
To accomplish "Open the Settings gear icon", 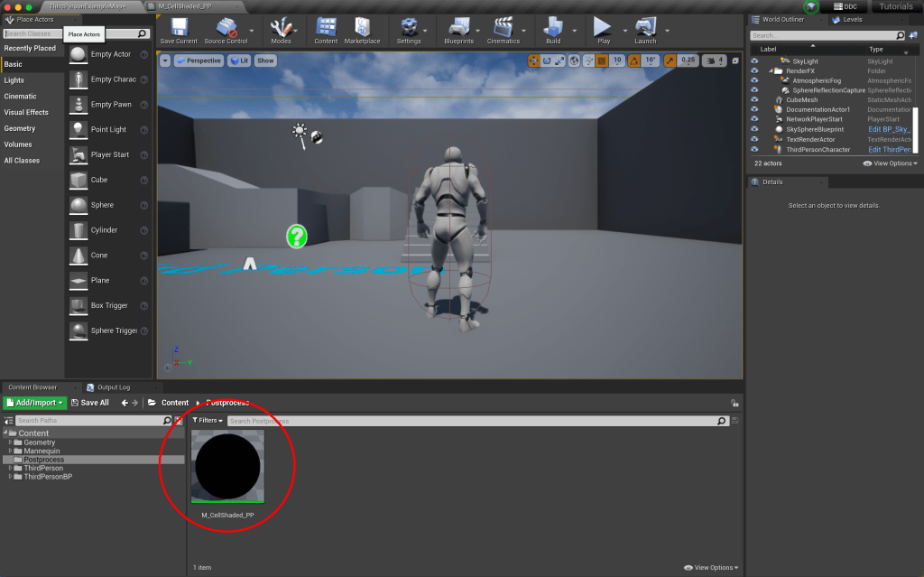I will tap(408, 28).
